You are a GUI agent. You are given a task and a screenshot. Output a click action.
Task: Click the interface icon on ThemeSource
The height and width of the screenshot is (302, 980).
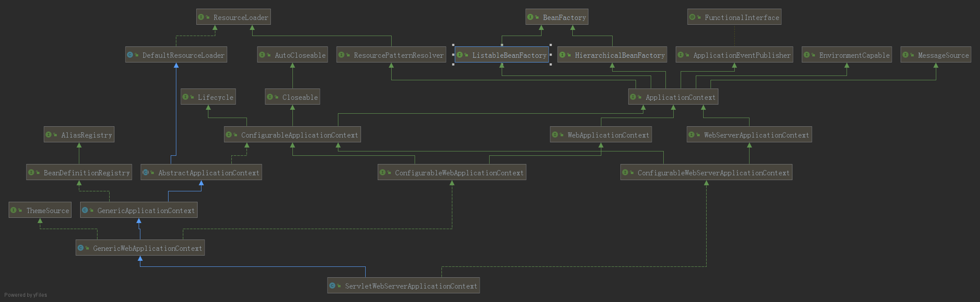[13, 210]
